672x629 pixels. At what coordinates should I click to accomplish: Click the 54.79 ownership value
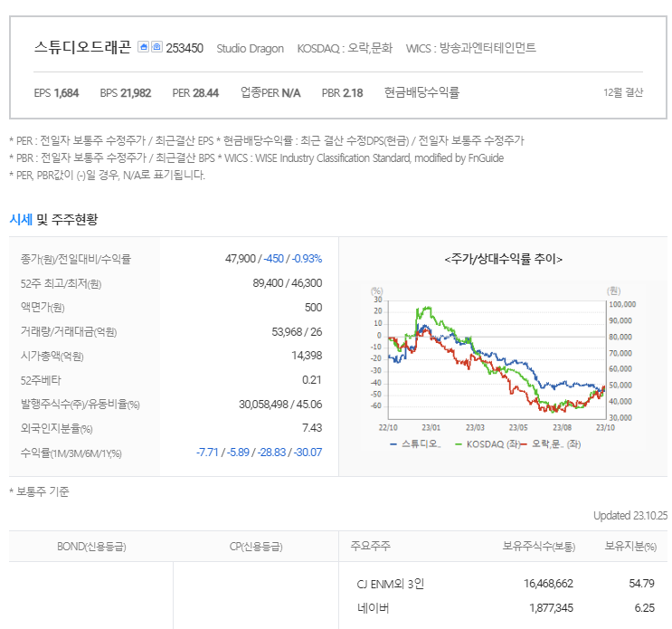[x=641, y=584]
